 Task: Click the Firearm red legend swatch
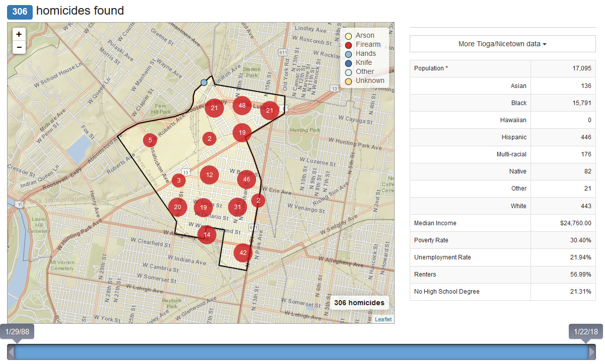click(348, 45)
